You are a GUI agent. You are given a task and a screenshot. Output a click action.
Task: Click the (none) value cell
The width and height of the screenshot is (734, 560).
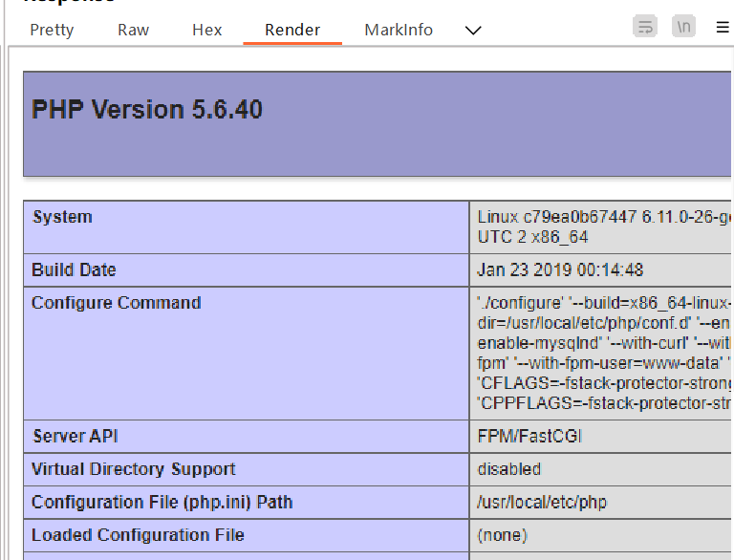coord(601,535)
